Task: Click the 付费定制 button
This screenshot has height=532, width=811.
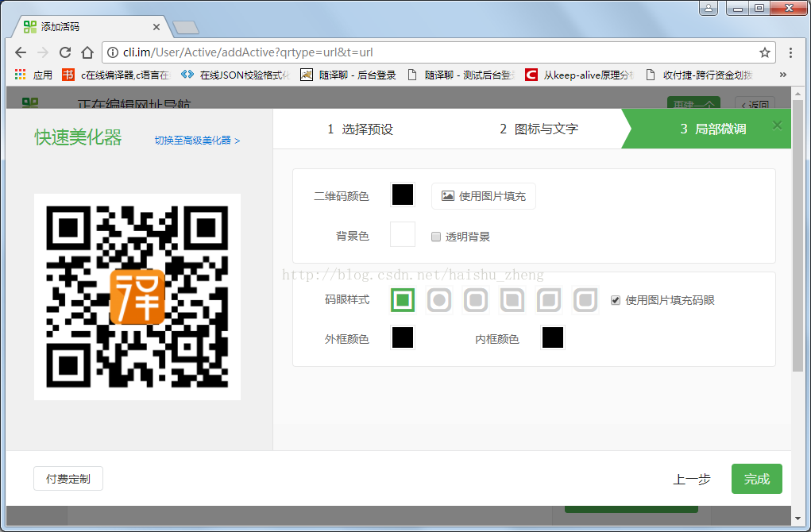Action: 68,479
